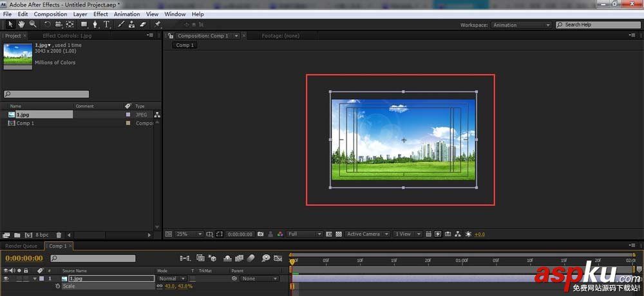Delete selected project item trash icon
The height and width of the screenshot is (296, 644).
pos(59,236)
